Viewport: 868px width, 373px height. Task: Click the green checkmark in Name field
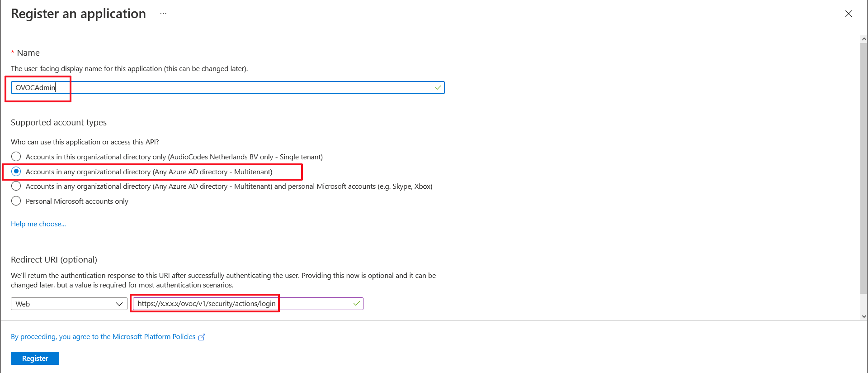click(438, 87)
